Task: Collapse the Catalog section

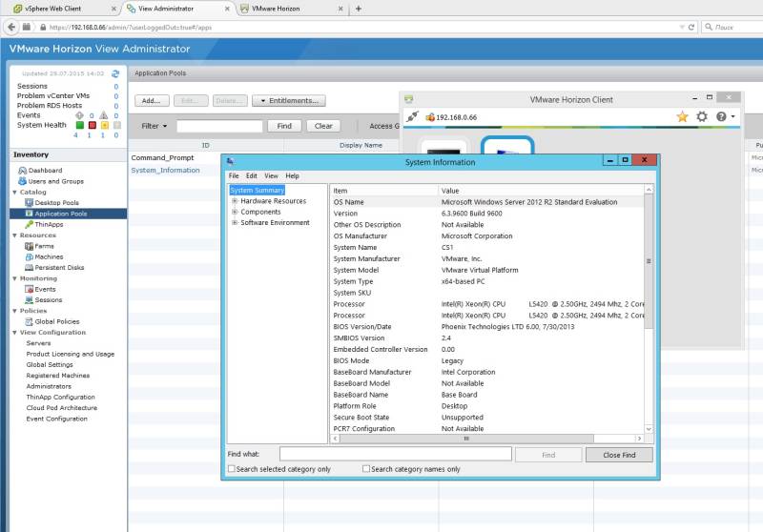Action: click(14, 192)
